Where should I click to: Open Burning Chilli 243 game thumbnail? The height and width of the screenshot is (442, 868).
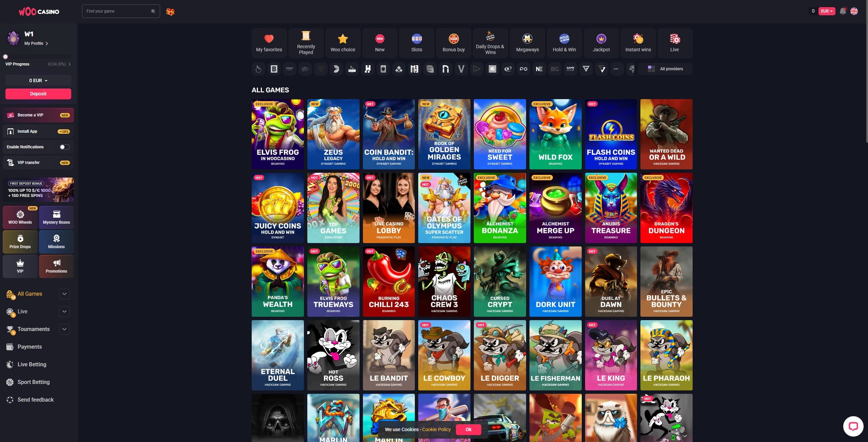click(x=389, y=281)
